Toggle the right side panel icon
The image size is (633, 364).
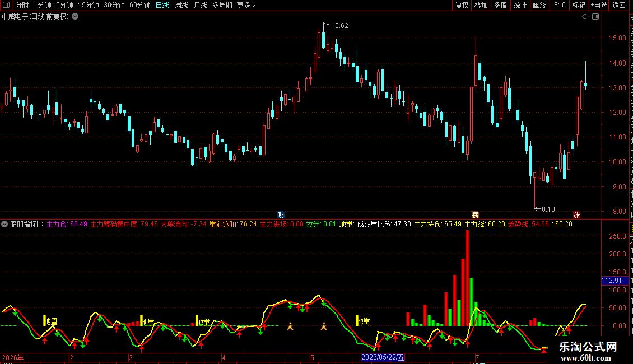[595, 17]
